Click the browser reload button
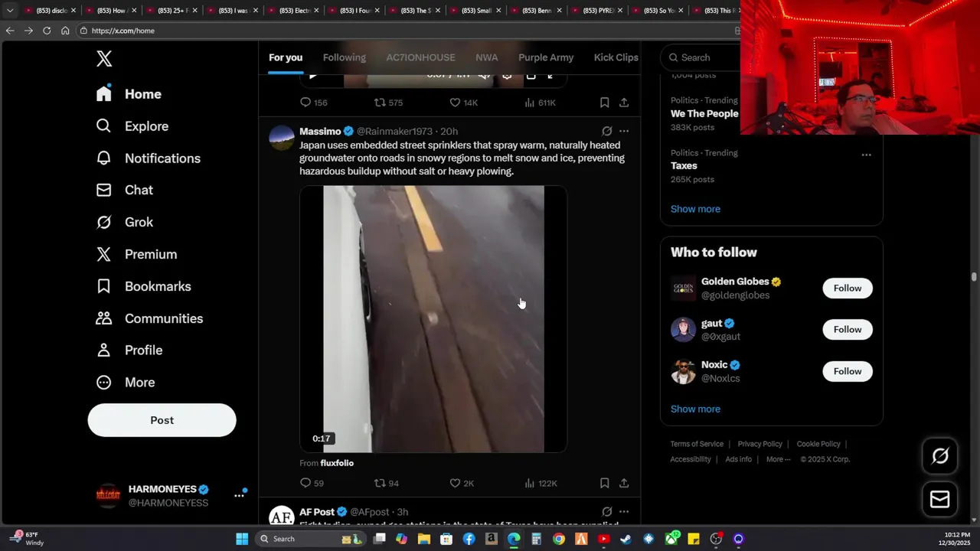The image size is (980, 551). (x=47, y=31)
